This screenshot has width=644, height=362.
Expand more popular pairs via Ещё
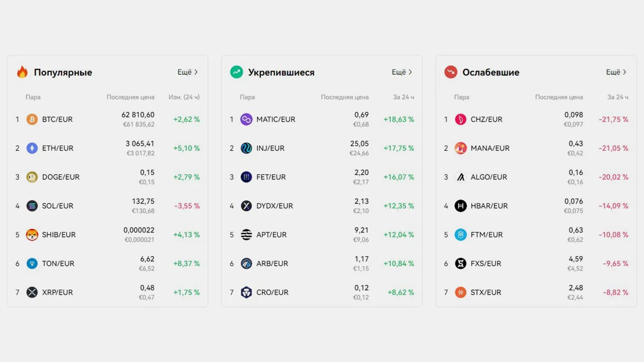pos(187,72)
